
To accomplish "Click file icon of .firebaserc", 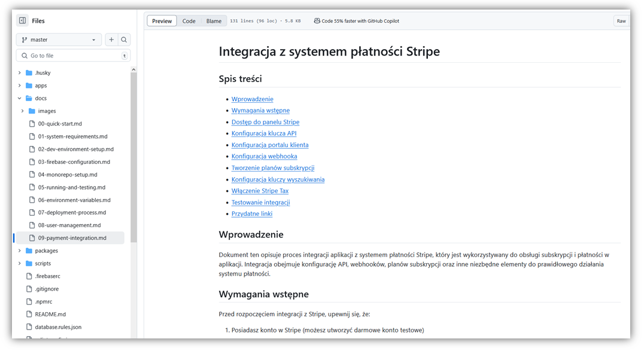I will (x=29, y=276).
